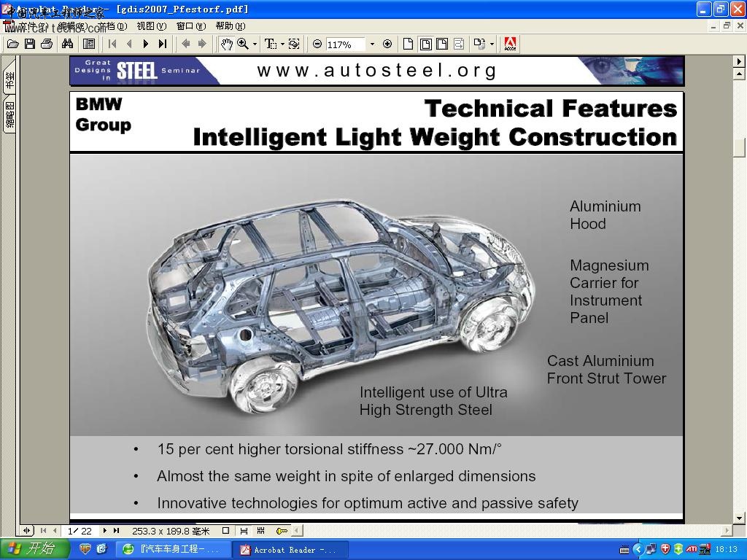The width and height of the screenshot is (747, 560).
Task: Expand the rotate view dropdown arrow
Action: (492, 44)
